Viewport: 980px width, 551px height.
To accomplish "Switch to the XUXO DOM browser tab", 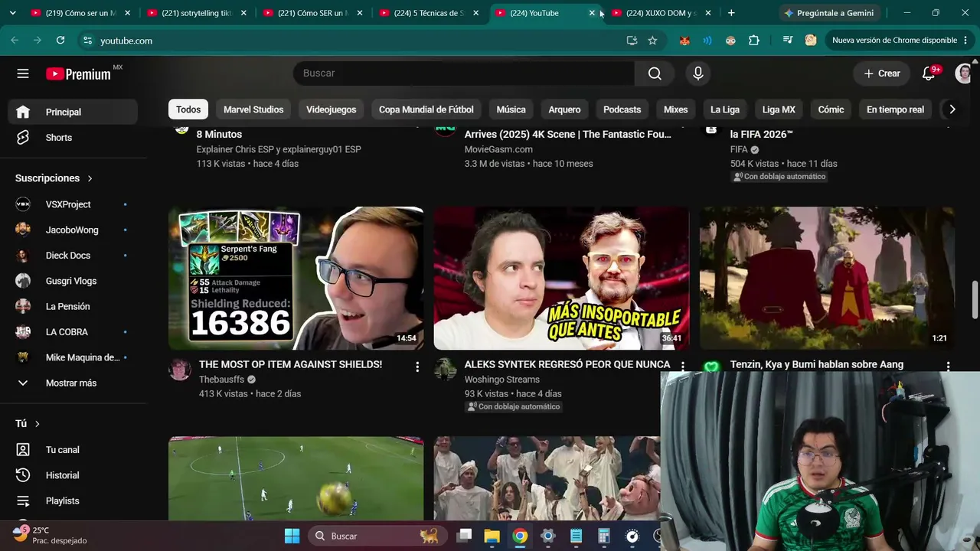I will click(661, 13).
